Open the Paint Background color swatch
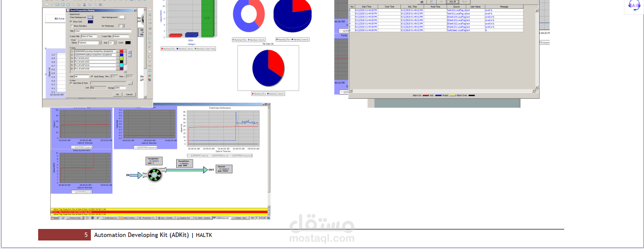644x249 pixels. [122, 17]
